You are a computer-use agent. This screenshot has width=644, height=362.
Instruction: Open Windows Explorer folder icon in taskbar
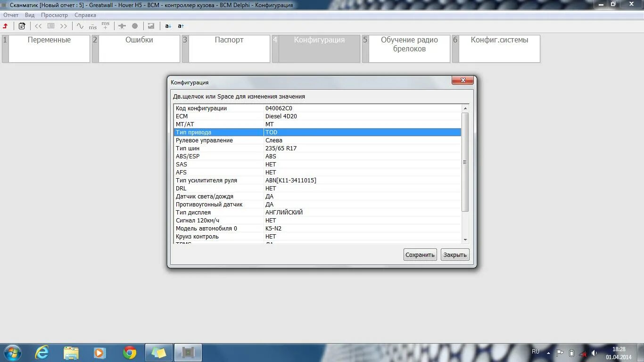71,353
